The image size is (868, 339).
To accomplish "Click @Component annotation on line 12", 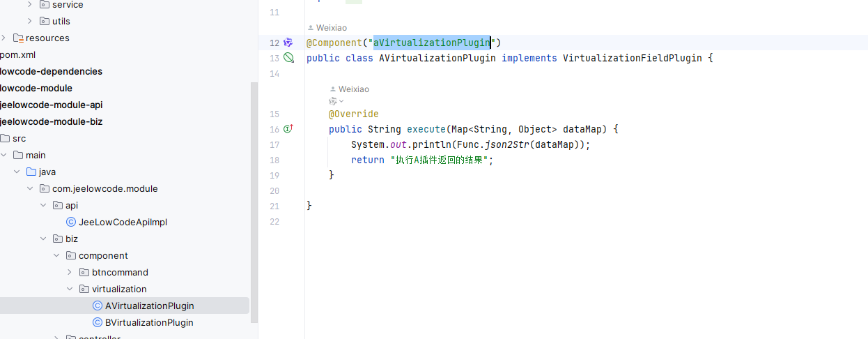I will (334, 43).
